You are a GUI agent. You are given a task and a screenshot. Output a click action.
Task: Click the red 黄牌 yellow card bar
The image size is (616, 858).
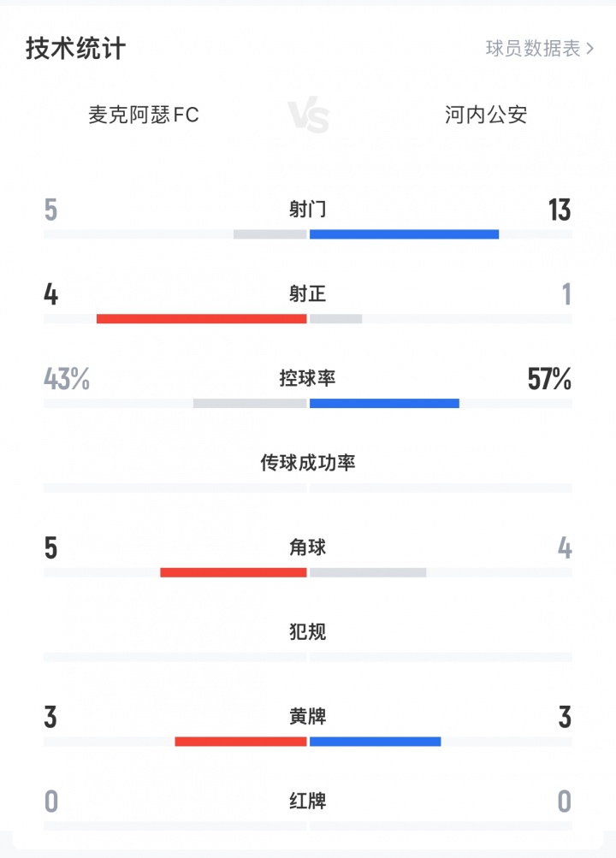(240, 742)
